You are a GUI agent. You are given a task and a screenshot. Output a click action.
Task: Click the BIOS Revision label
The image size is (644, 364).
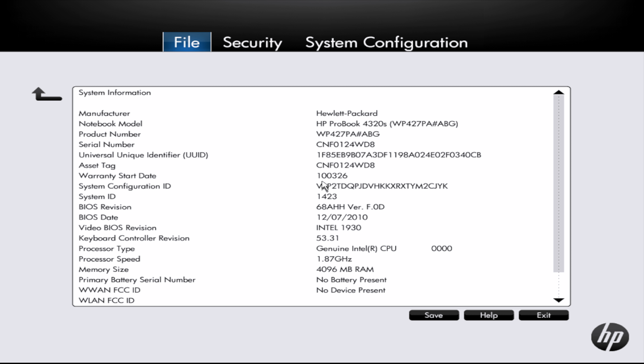105,207
